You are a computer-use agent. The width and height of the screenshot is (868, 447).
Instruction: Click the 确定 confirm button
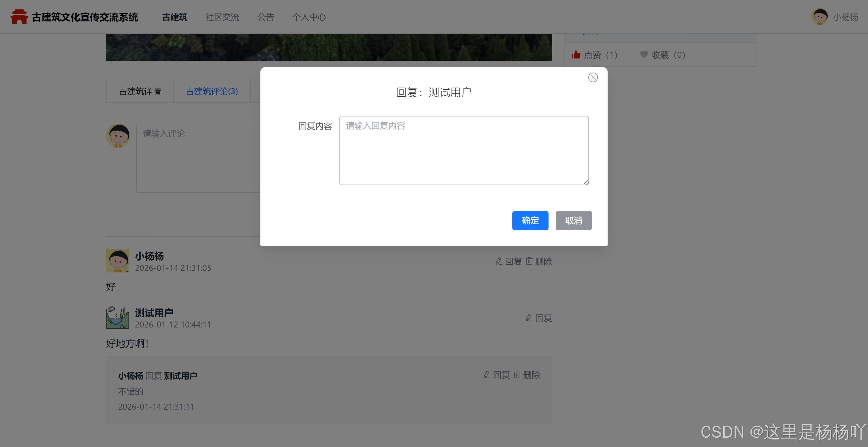[x=530, y=220]
